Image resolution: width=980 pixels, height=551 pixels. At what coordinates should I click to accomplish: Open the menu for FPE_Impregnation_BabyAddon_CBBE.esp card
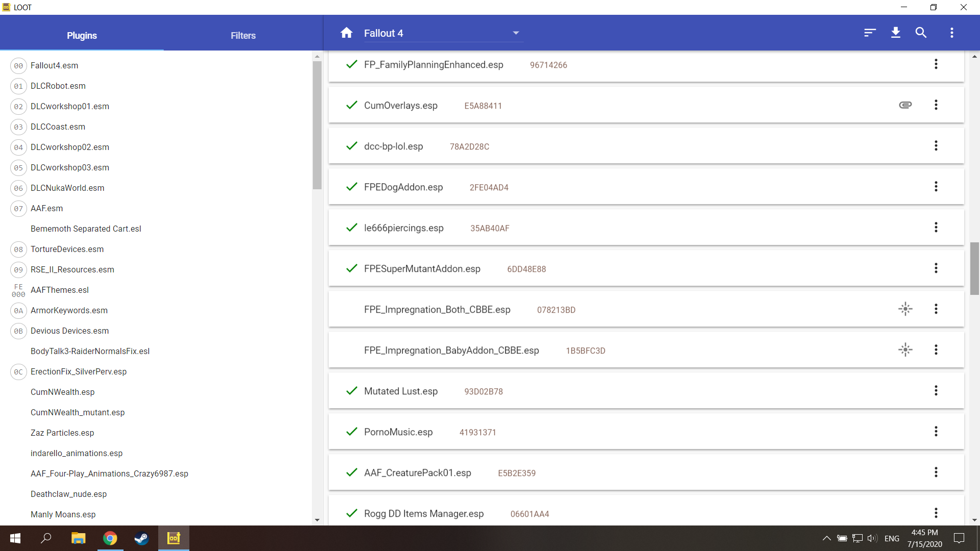coord(936,350)
